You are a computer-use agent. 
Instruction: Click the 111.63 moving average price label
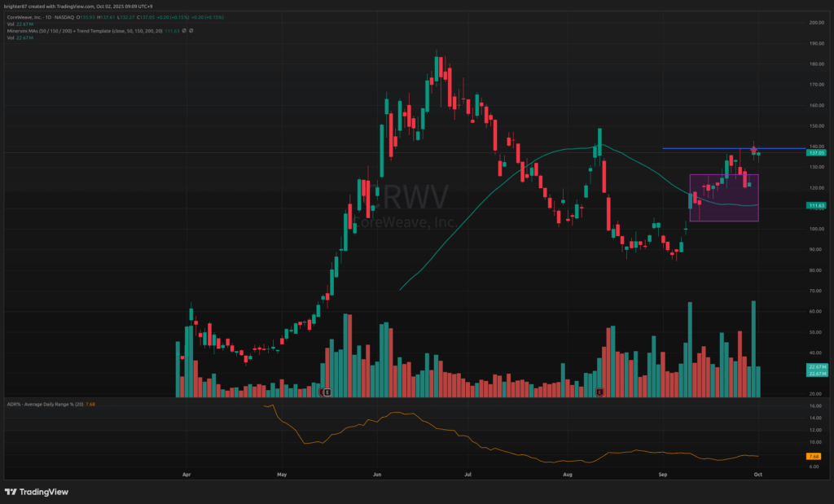pos(816,205)
